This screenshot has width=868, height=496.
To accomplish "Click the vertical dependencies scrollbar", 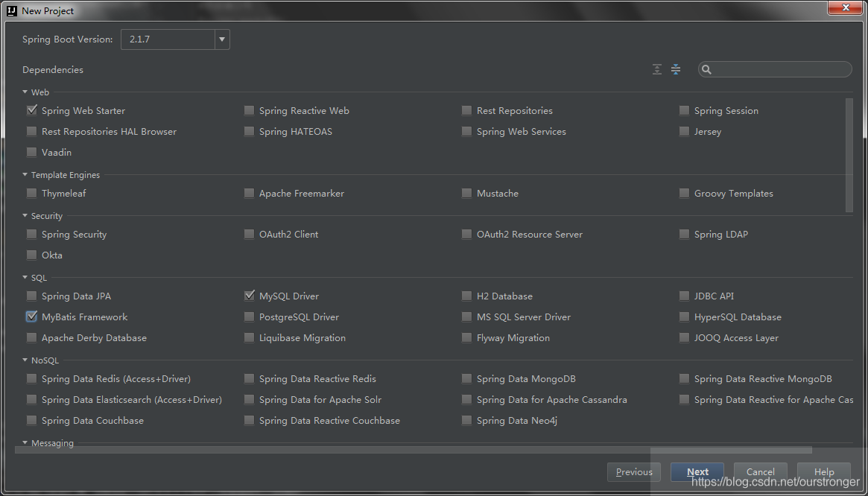I will [x=849, y=155].
